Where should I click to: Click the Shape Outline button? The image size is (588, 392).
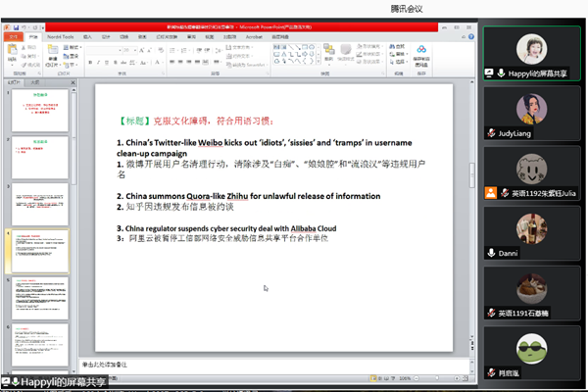tap(369, 54)
